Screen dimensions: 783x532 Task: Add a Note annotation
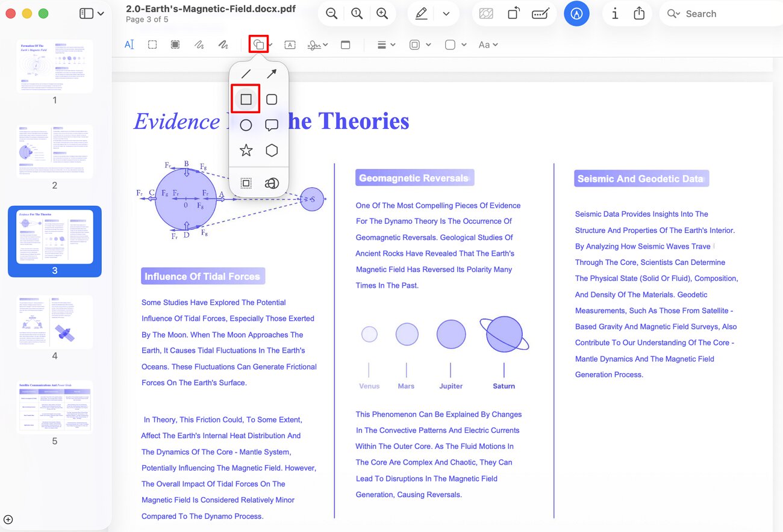[x=345, y=45]
